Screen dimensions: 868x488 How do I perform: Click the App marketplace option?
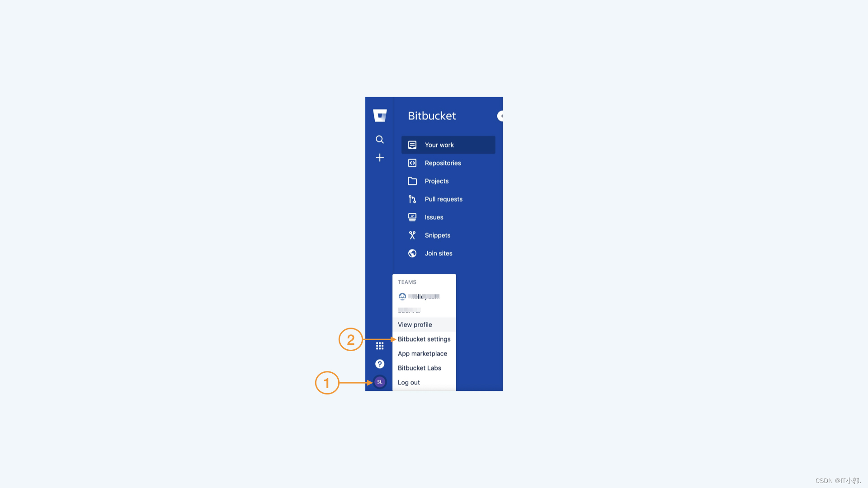pos(423,353)
